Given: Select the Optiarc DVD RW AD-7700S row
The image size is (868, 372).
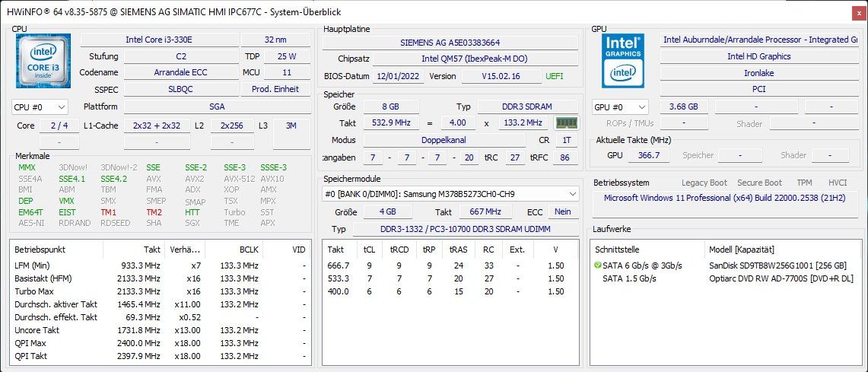Looking at the screenshot, I should click(726, 278).
